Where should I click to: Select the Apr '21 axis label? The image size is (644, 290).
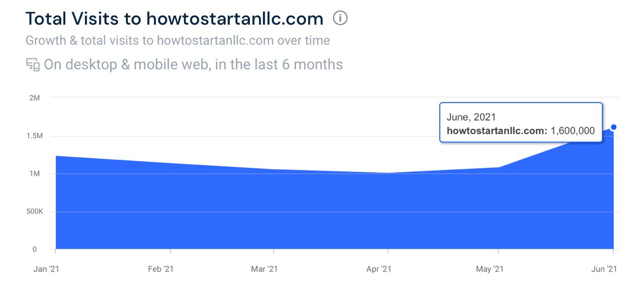click(x=379, y=269)
